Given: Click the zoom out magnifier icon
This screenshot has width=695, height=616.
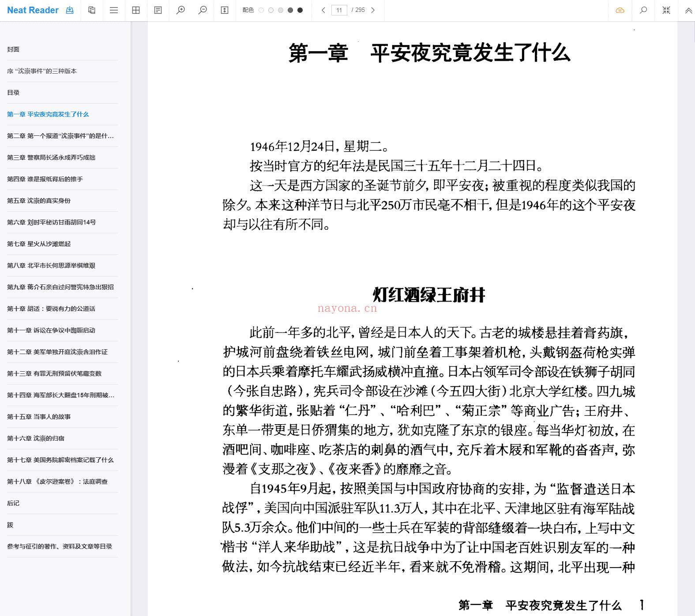Looking at the screenshot, I should pos(203,10).
